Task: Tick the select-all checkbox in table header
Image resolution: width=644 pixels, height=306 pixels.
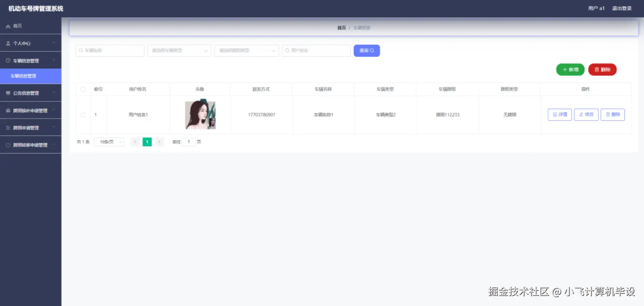Action: [x=83, y=89]
